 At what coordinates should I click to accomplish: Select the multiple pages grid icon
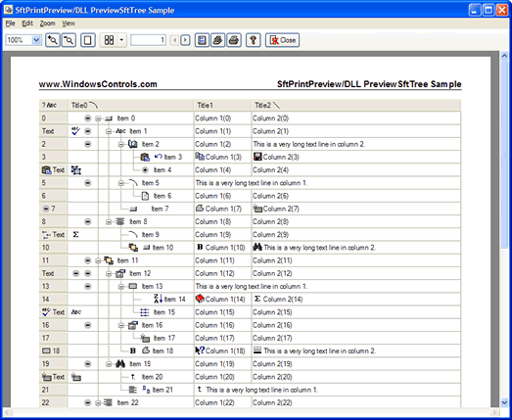point(109,40)
